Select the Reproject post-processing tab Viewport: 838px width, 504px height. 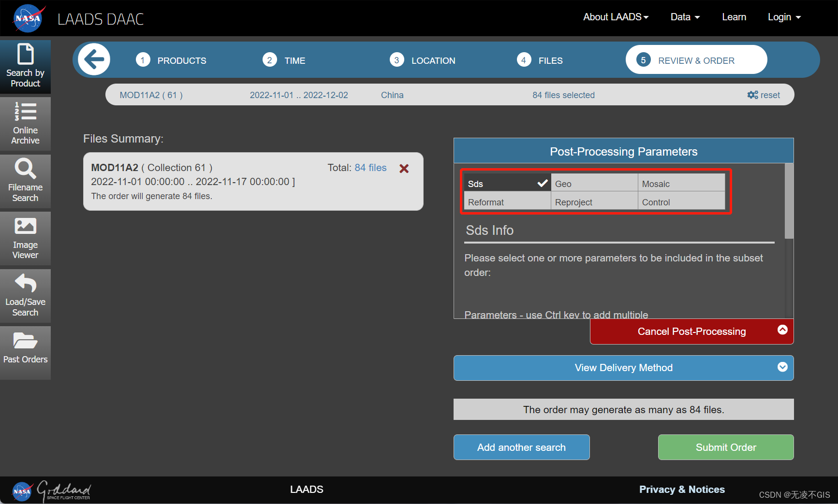pos(594,201)
